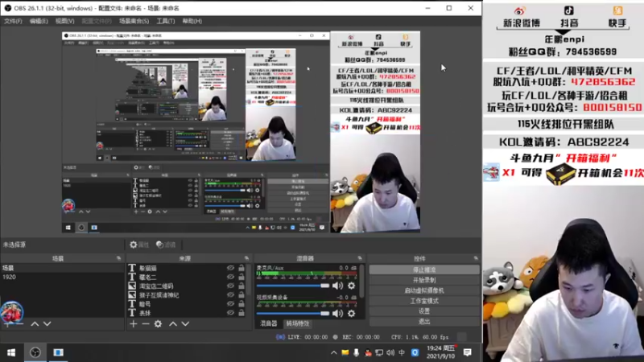Toggle visibility eye of the second source
The image size is (644, 362).
pos(230,277)
